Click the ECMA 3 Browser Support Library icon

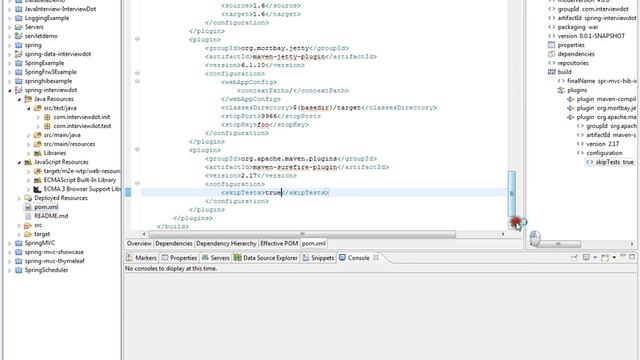(x=38, y=189)
